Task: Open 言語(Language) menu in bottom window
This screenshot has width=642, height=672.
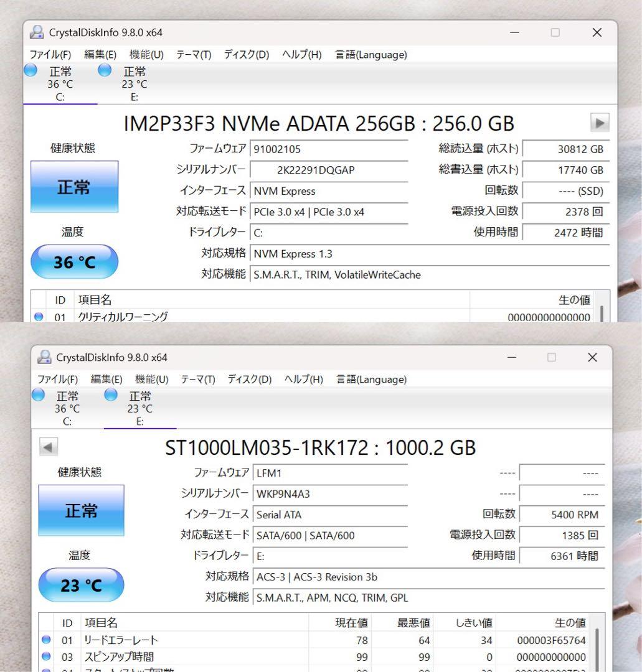Action: coord(371,380)
